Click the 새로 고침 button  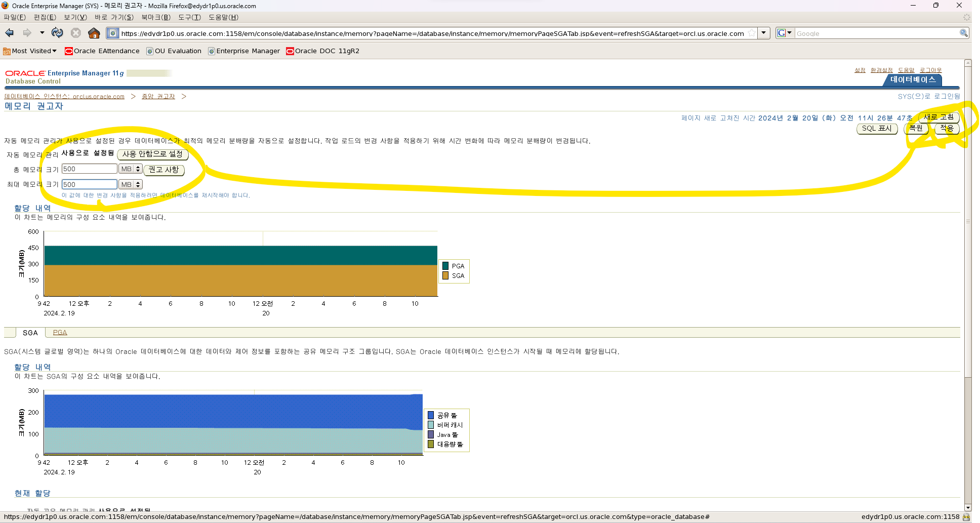(x=938, y=117)
